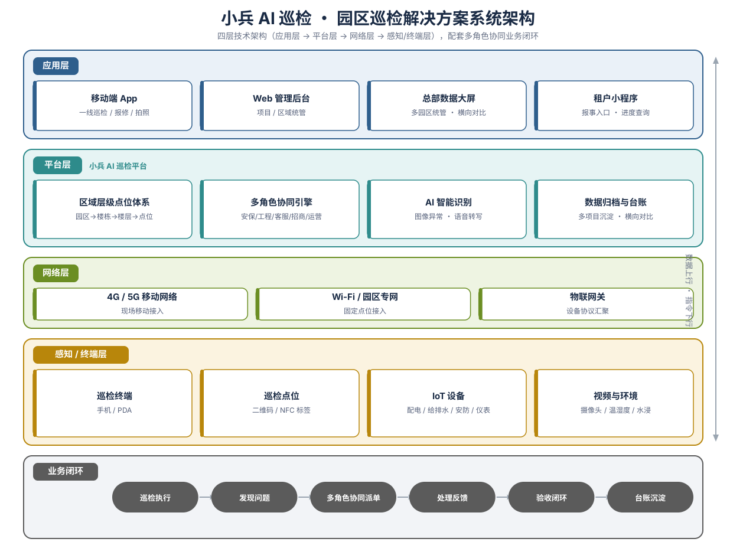Select the 总部数据大屏 card
Screen dimensions: 756x555
pos(447,106)
